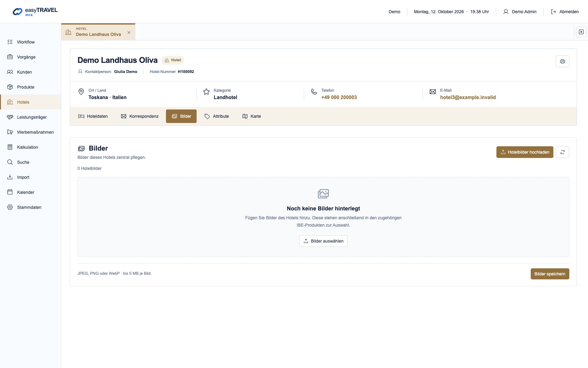Log out via Abmelden
This screenshot has width=588, height=368.
point(565,12)
